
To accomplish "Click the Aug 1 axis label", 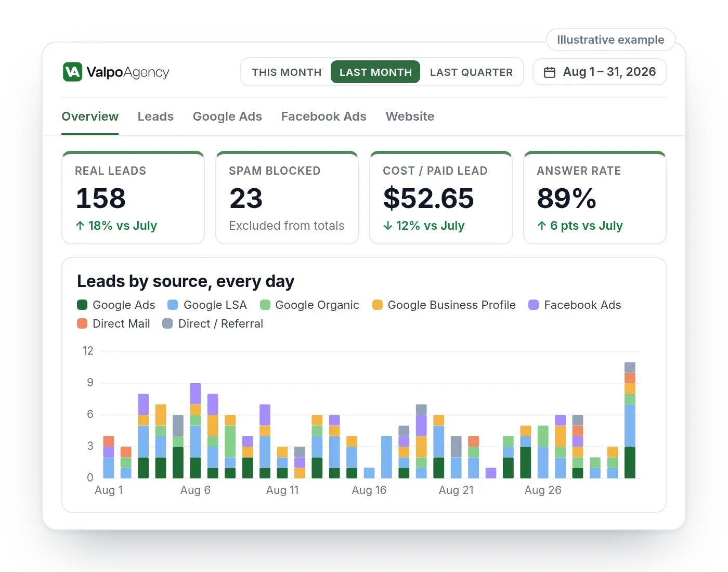I will [x=109, y=490].
